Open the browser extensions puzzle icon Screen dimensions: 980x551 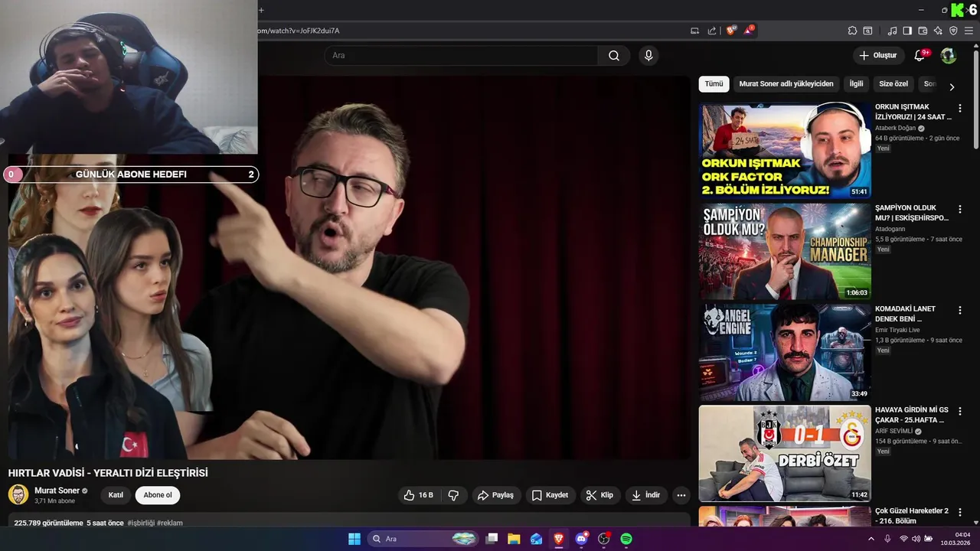tap(852, 31)
